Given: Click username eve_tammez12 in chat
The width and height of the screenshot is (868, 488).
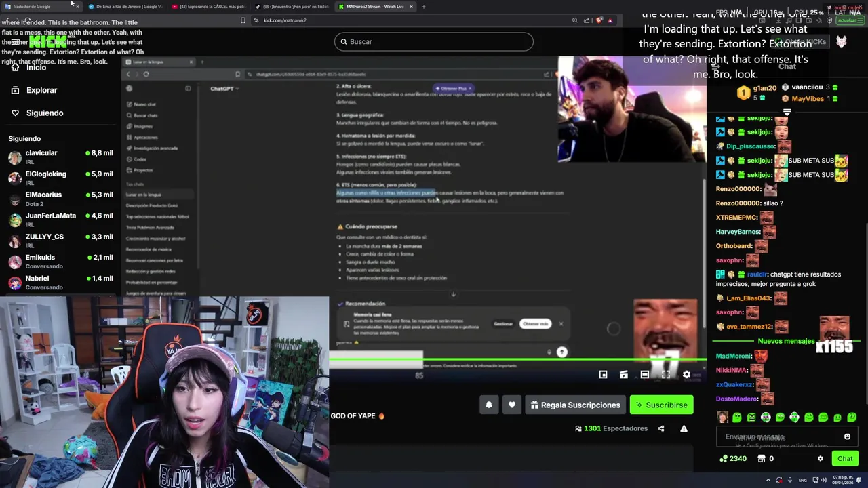Looking at the screenshot, I should (749, 327).
